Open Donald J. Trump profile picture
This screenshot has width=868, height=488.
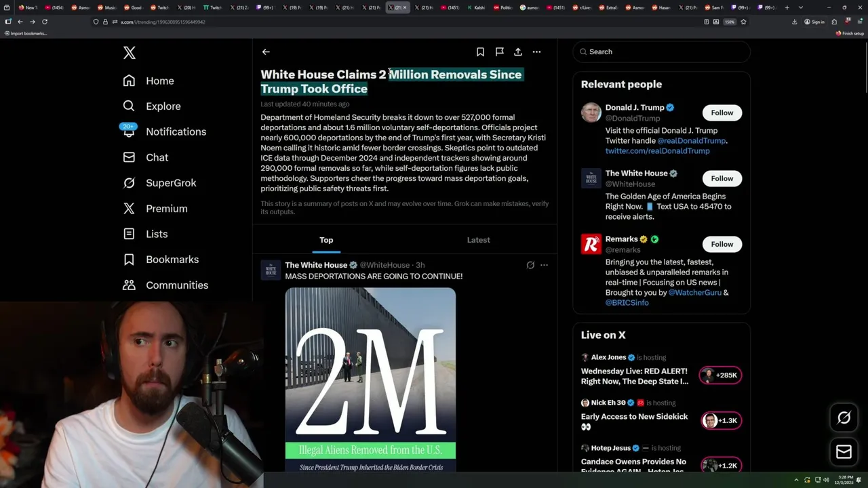coord(591,113)
